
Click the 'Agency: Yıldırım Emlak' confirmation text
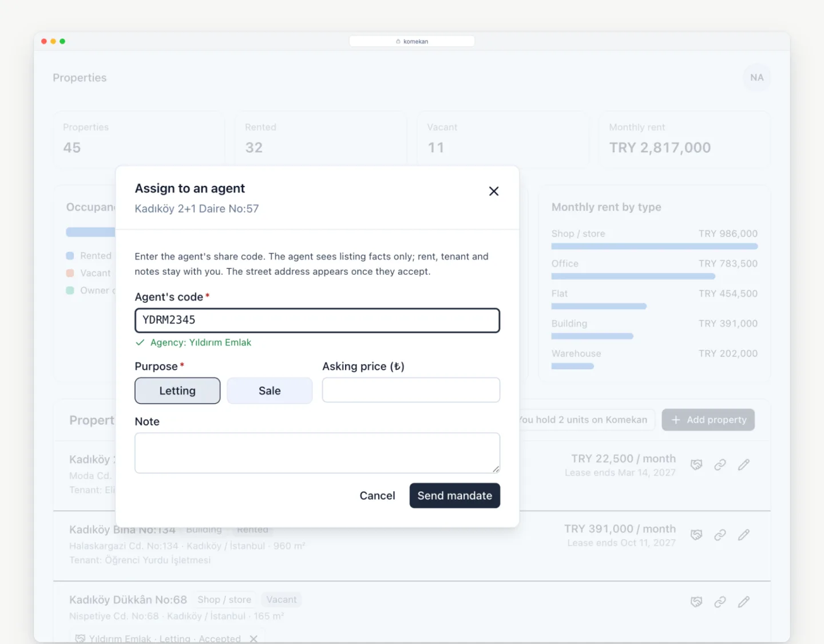tap(201, 342)
